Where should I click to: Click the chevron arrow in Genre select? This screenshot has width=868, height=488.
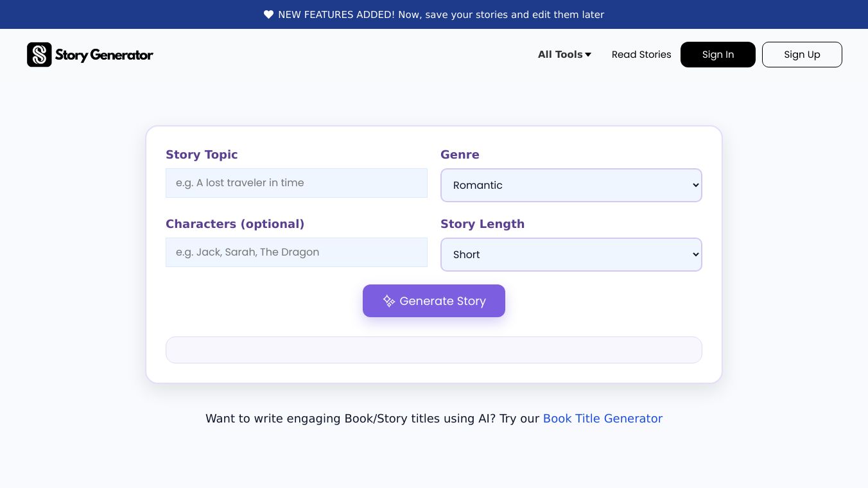click(x=695, y=186)
